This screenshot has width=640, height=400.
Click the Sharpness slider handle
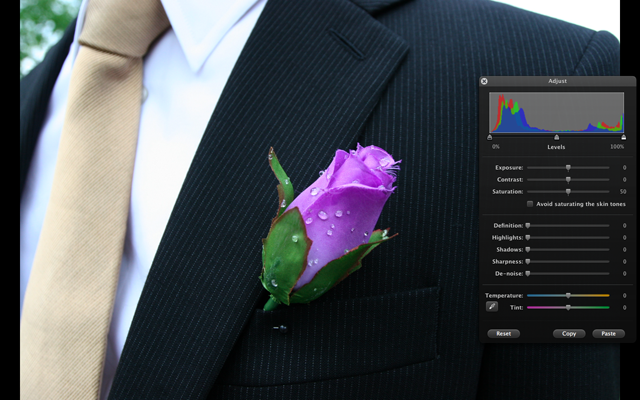(x=528, y=262)
